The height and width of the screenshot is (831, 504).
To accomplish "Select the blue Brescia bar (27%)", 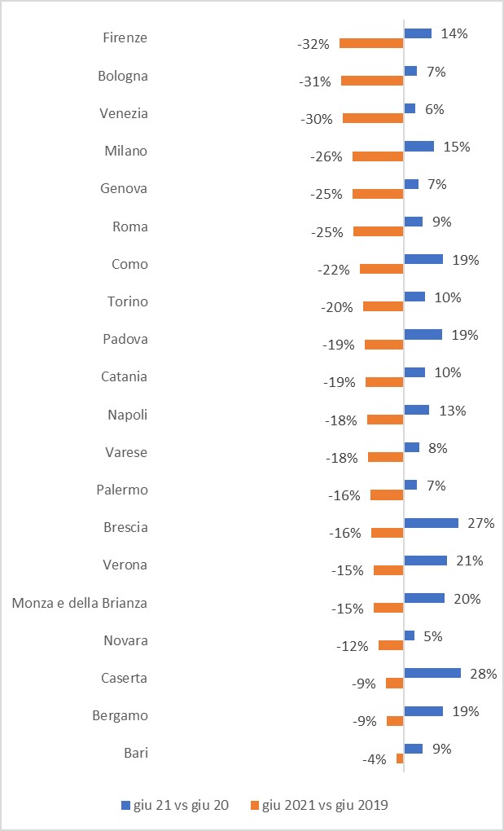I will [x=432, y=523].
